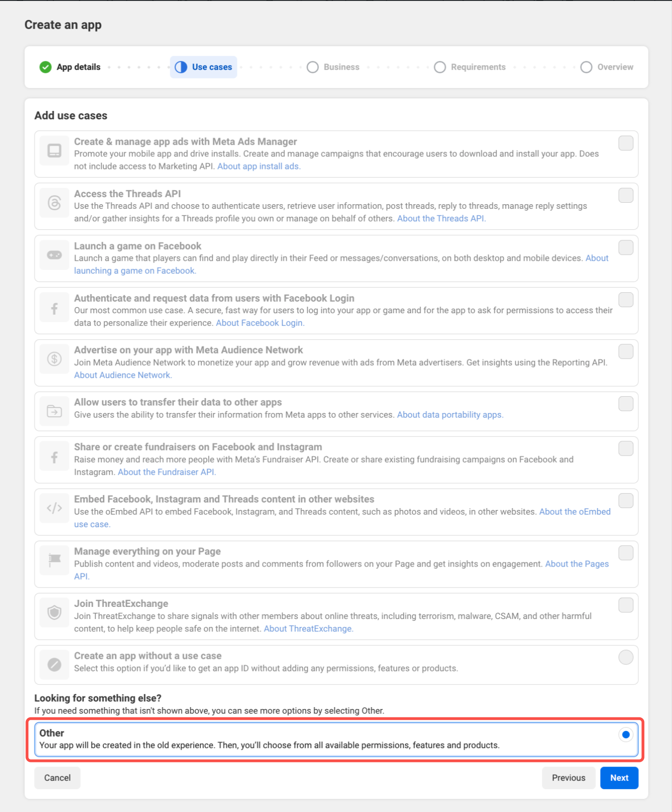
Task: Enable the Access the Threads API checkbox
Action: coord(626,195)
